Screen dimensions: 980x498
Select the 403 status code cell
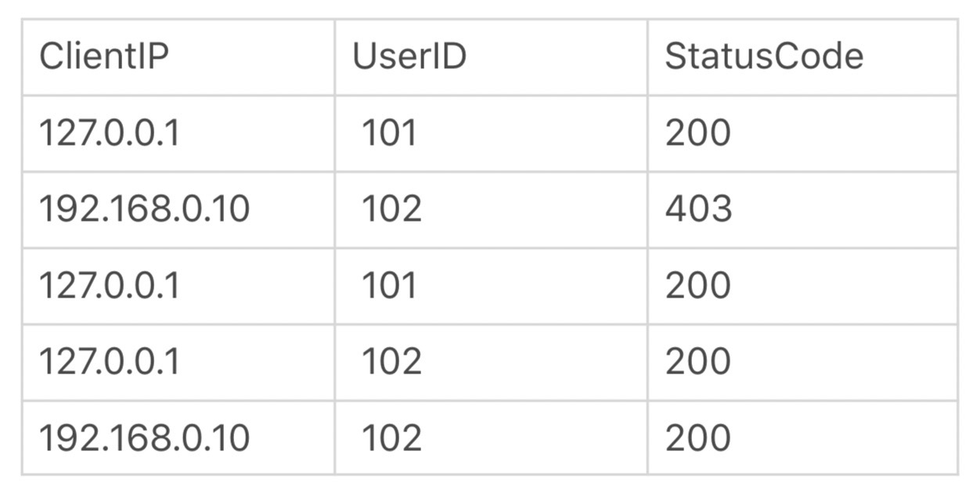698,210
